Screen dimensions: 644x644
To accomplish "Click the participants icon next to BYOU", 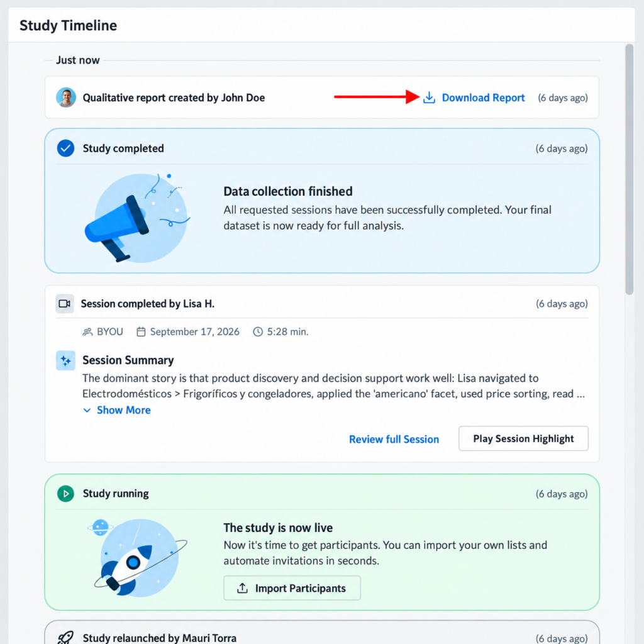I will tap(87, 332).
